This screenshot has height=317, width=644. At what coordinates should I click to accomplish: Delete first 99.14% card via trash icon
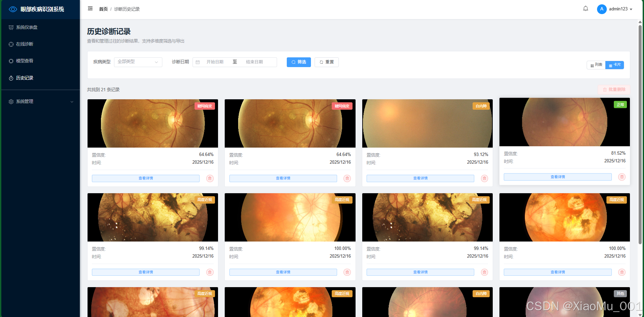210,272
